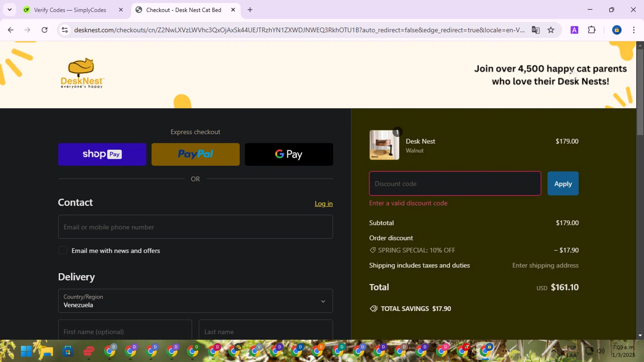
Task: Close the Verify Codes tab
Action: tap(121, 10)
